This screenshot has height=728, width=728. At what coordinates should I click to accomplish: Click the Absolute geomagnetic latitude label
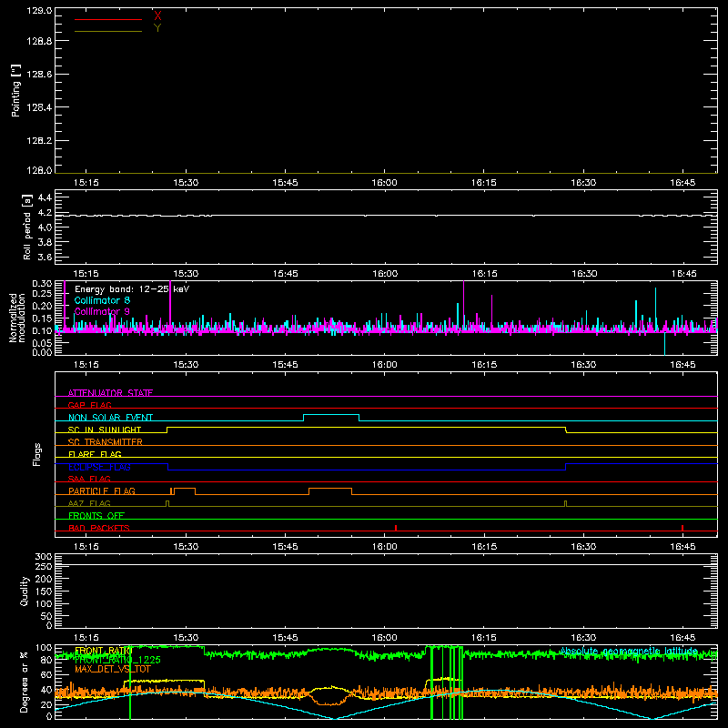click(629, 651)
